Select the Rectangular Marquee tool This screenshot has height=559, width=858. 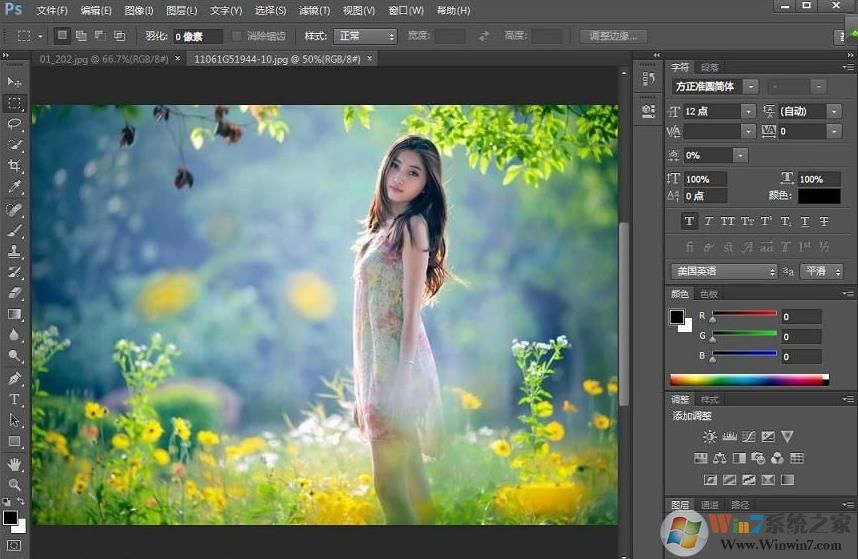14,103
